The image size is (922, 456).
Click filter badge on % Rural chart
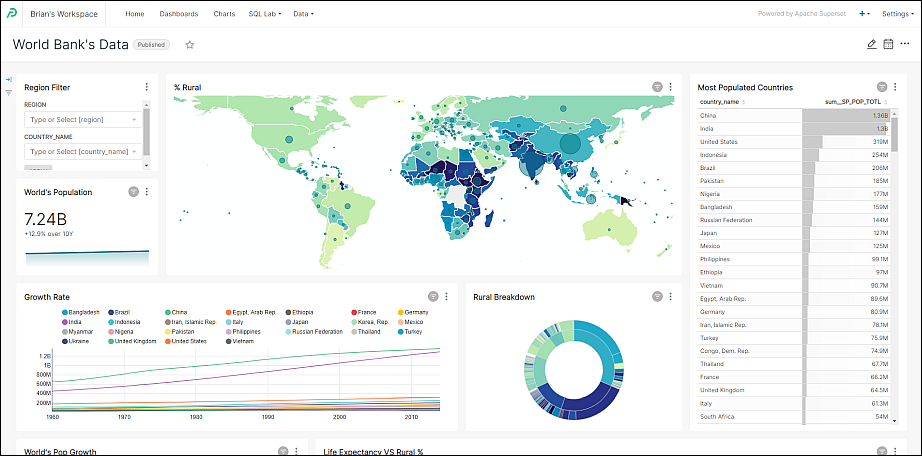coord(657,87)
